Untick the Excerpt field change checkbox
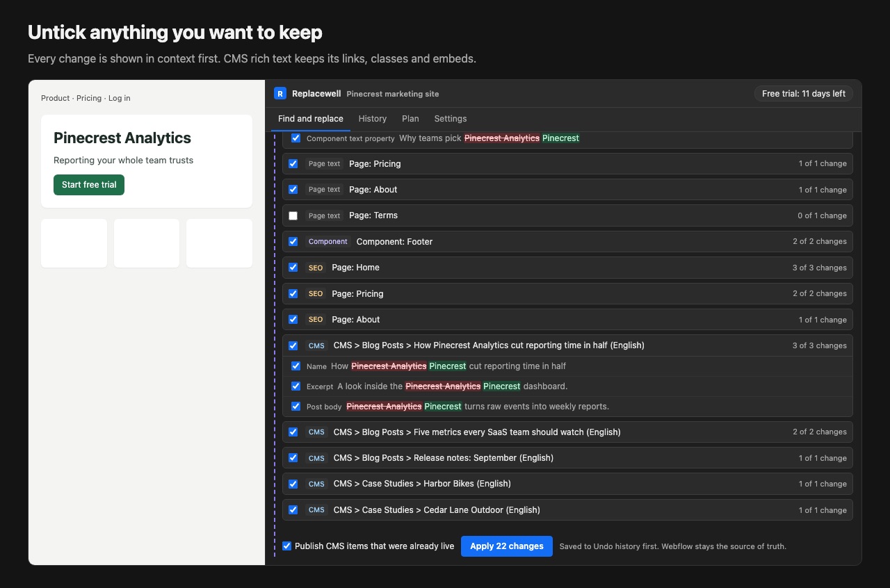 click(296, 386)
